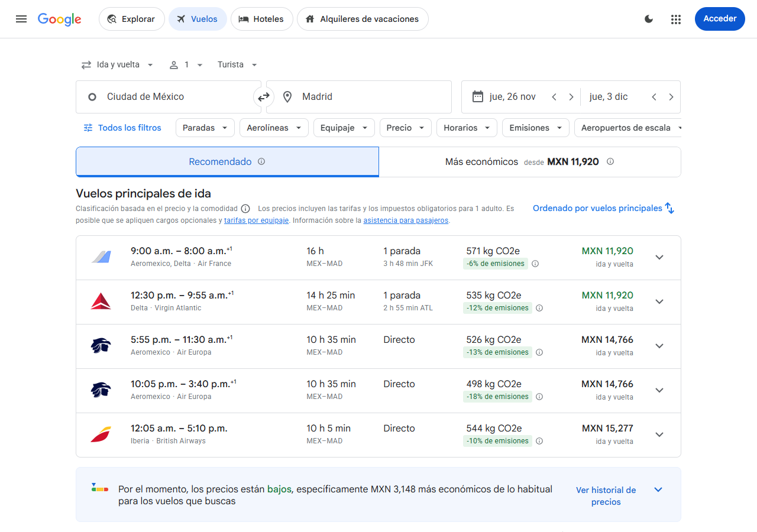Open the Emisiones filter
The image size is (757, 532).
536,128
